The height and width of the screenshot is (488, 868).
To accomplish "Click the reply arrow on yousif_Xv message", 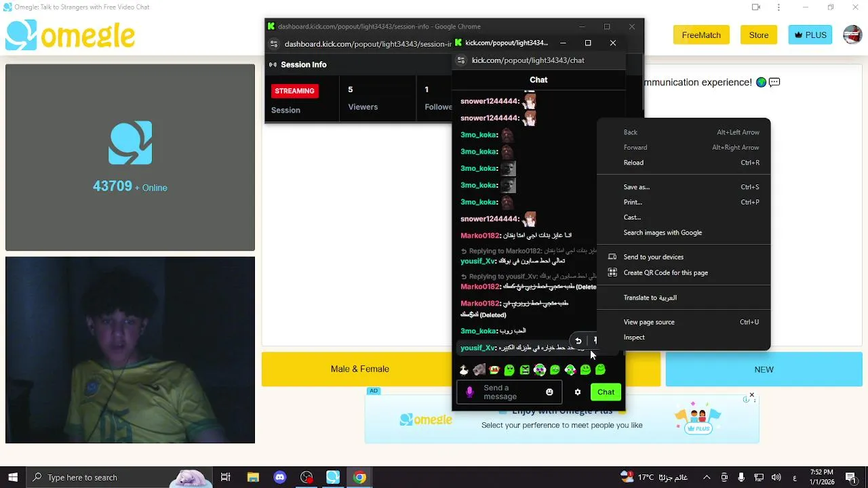I will coord(578,341).
